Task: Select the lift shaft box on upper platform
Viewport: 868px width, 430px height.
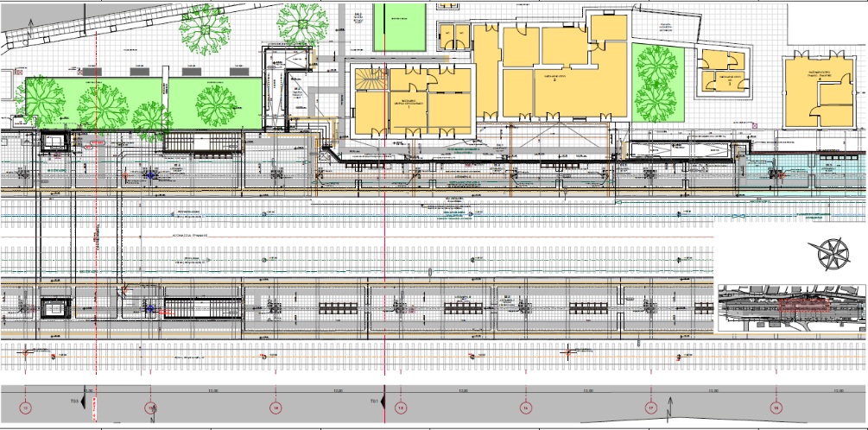Action: tap(54, 142)
